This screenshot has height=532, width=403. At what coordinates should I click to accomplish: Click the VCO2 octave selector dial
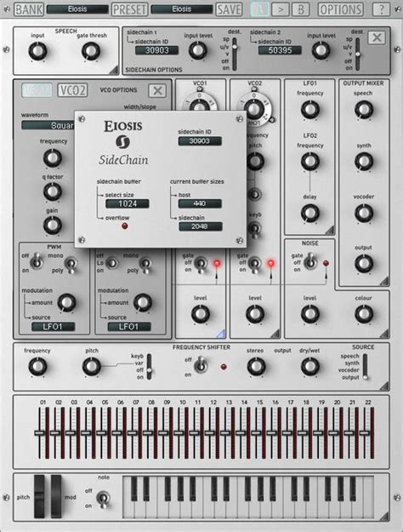point(254,108)
